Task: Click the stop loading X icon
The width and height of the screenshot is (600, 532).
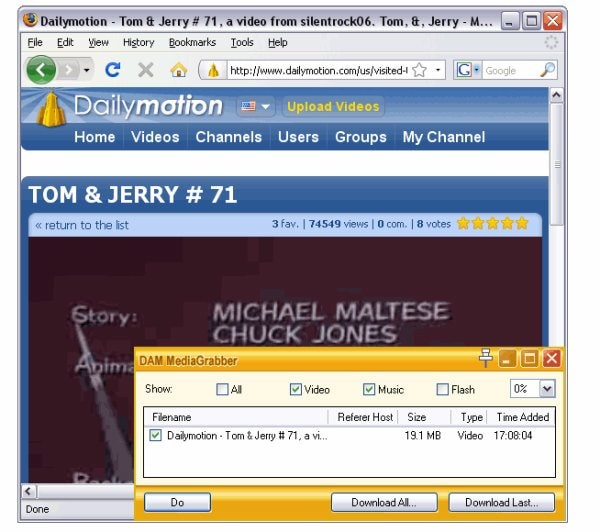Action: (146, 70)
